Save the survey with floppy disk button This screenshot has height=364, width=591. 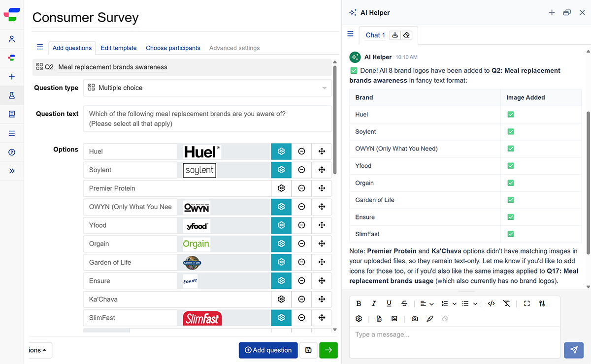click(308, 350)
